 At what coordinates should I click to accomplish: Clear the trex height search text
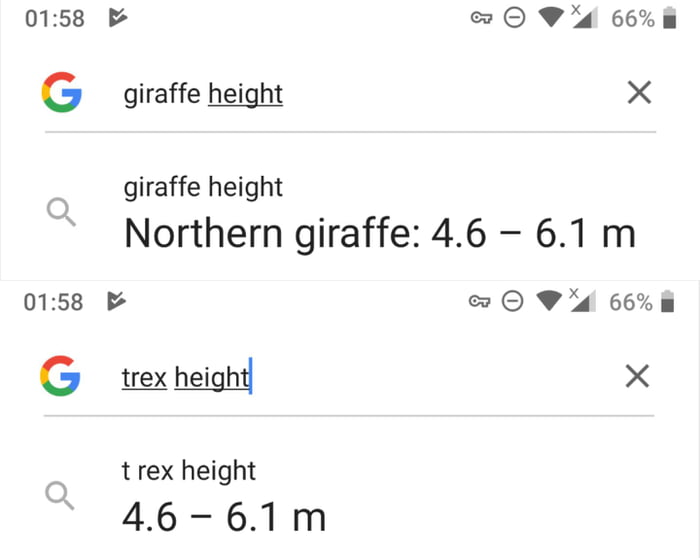[637, 377]
